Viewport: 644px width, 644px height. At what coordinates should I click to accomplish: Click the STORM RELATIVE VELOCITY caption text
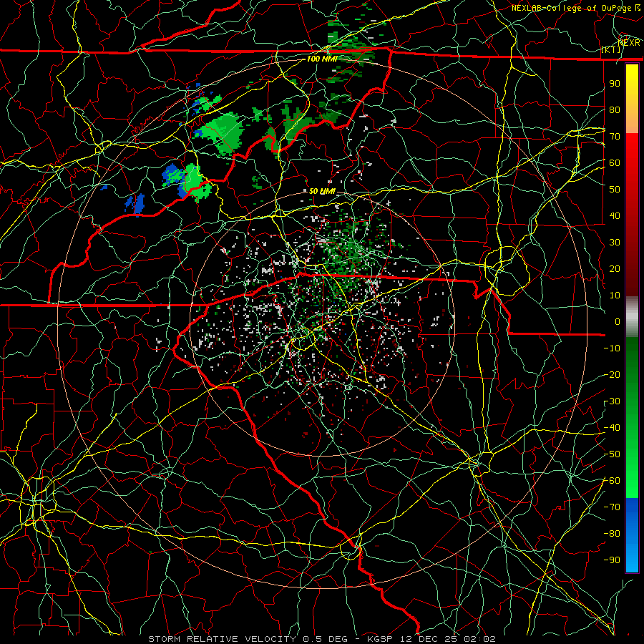(224, 639)
